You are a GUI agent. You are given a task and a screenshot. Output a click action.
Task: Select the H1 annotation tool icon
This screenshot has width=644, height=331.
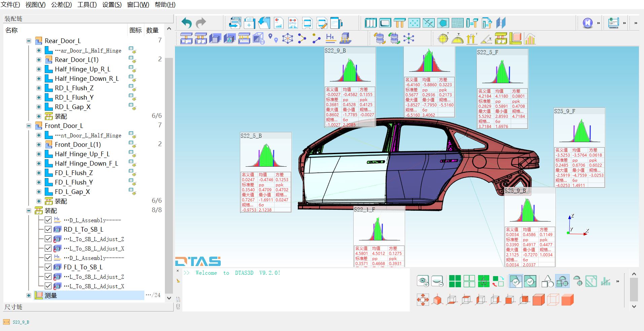coord(331,38)
